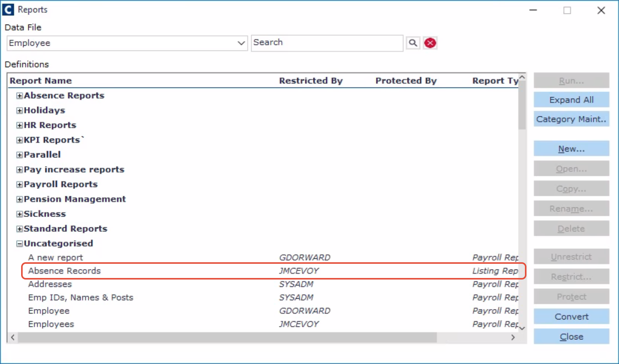Open the Data File dropdown

pyautogui.click(x=127, y=43)
